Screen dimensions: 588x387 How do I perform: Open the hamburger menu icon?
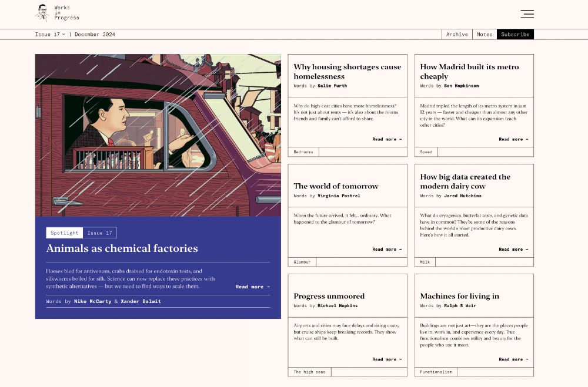[527, 14]
